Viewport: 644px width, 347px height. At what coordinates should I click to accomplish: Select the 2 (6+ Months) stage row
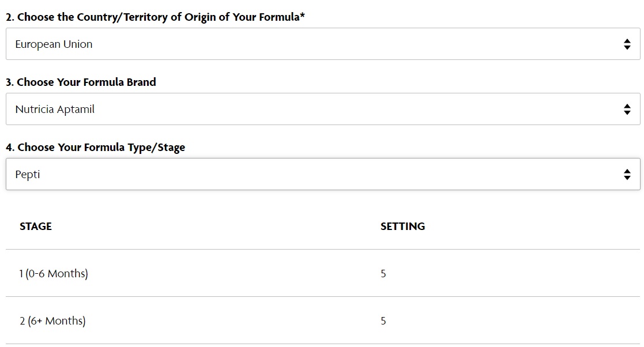pos(323,320)
